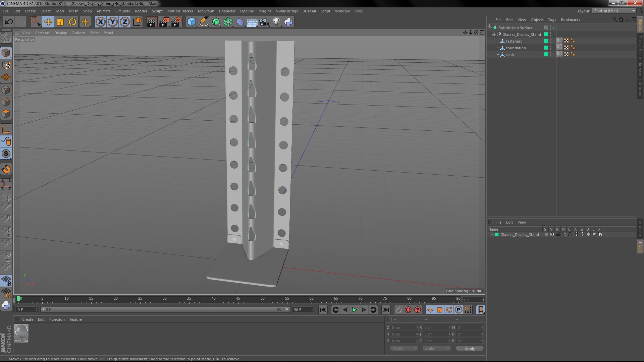Open the World coordinate dropdown

pyautogui.click(x=404, y=348)
